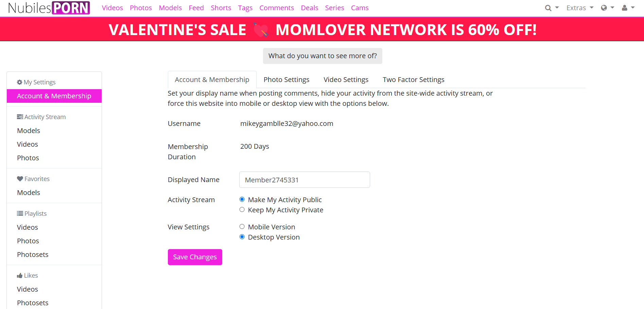Open the search magnifier icon

[548, 8]
